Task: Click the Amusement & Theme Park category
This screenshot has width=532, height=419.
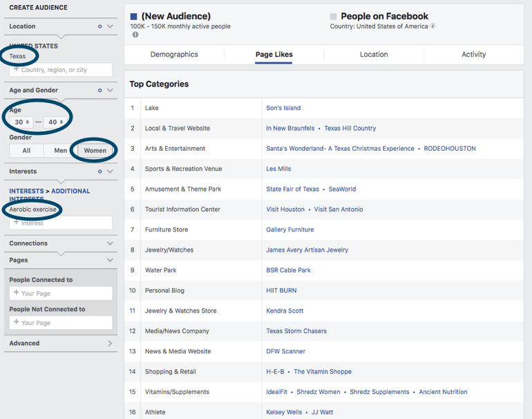Action: click(183, 189)
